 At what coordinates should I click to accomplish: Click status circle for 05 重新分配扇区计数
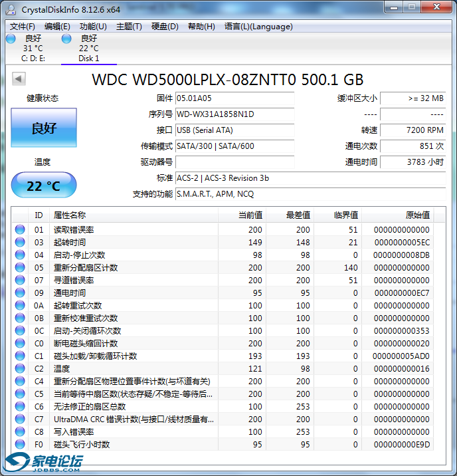click(x=20, y=267)
